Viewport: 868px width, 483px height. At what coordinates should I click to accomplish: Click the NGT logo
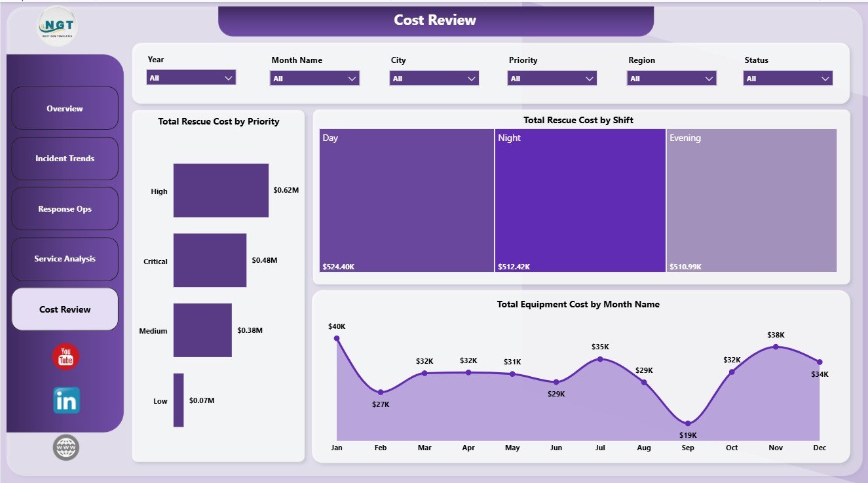(x=58, y=26)
